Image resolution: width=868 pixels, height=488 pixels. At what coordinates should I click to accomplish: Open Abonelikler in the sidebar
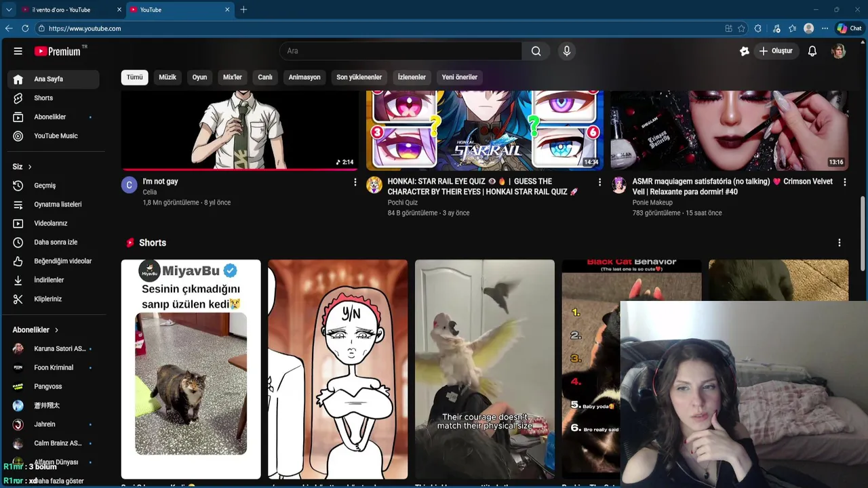coord(54,117)
